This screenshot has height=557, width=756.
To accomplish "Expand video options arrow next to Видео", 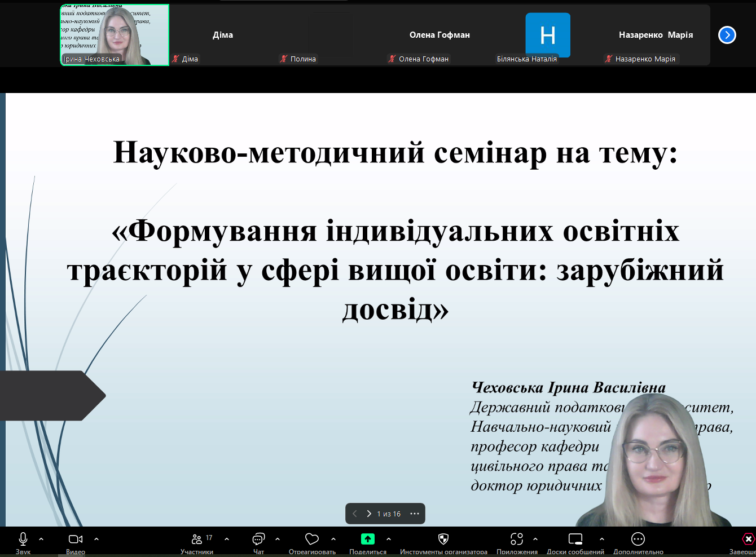I will pos(96,539).
